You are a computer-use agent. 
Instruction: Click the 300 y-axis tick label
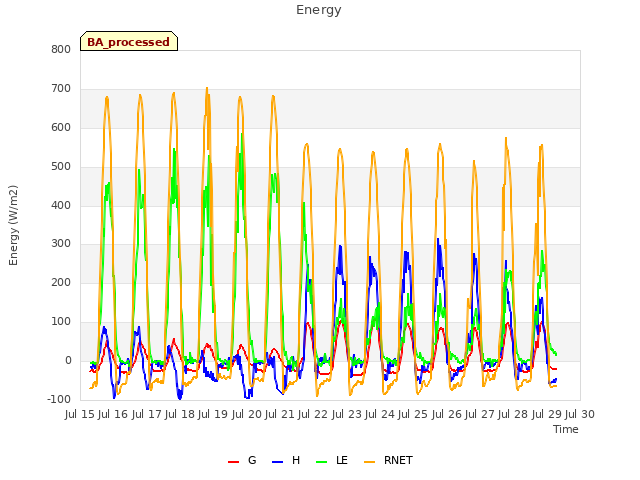61,244
